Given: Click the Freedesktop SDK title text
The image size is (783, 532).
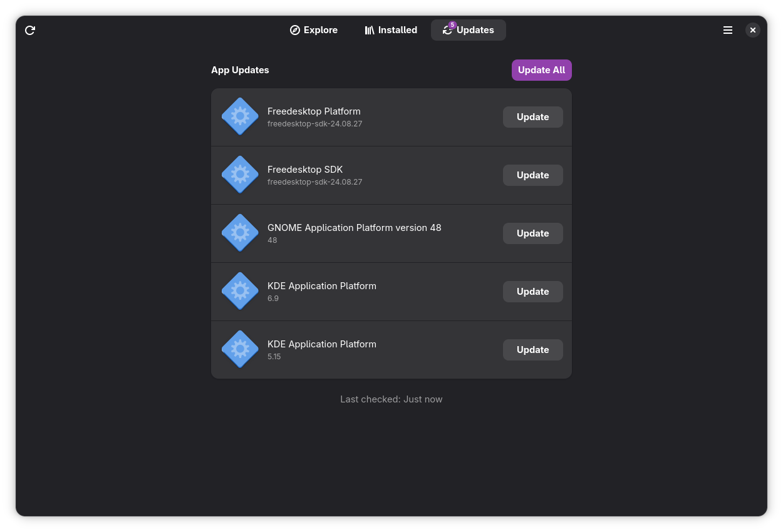Looking at the screenshot, I should click(305, 170).
